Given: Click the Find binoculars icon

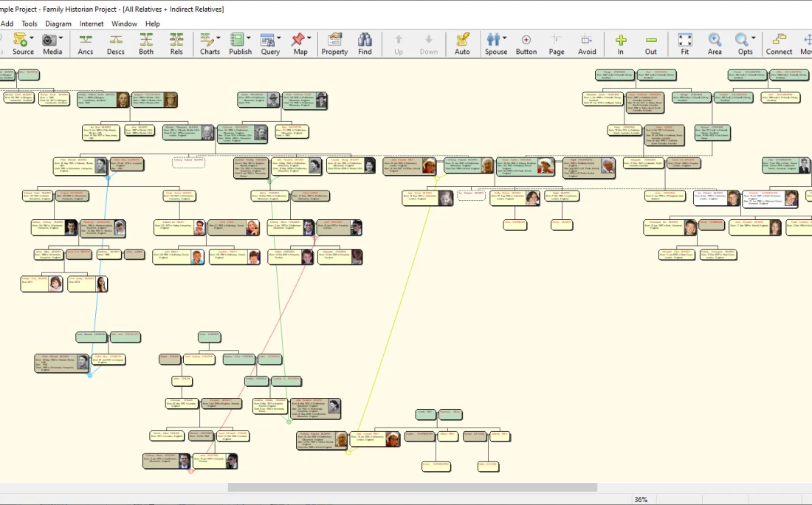Looking at the screenshot, I should [365, 44].
